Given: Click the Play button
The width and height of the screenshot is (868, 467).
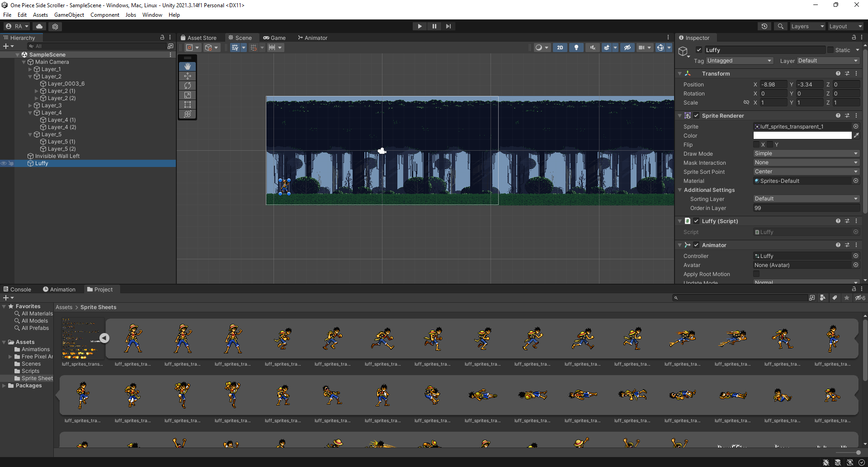Looking at the screenshot, I should click(420, 26).
